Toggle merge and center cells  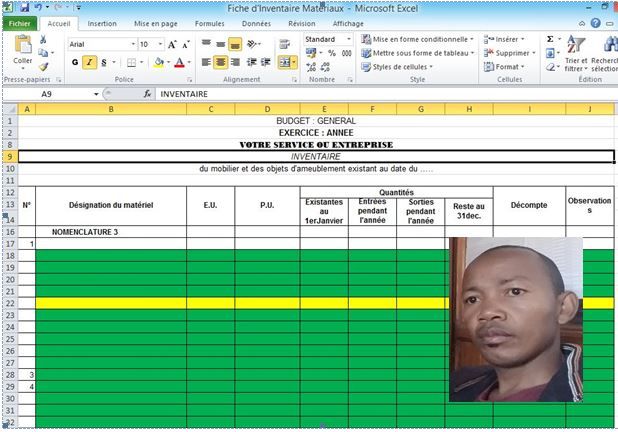tap(284, 62)
